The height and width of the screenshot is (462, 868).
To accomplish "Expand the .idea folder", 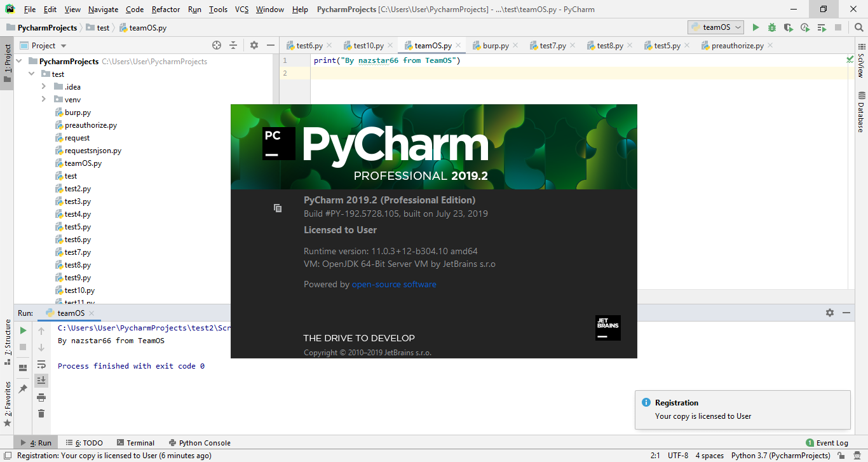I will [44, 87].
